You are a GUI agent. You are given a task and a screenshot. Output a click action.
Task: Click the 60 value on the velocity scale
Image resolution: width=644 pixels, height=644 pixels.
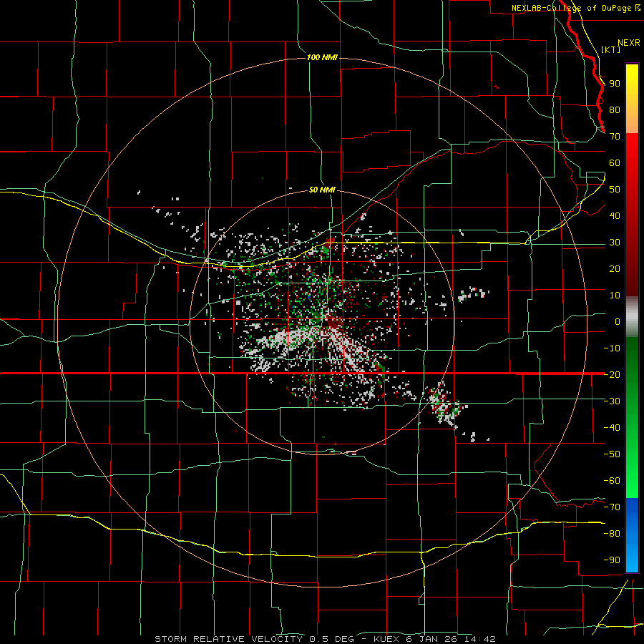[x=615, y=163]
